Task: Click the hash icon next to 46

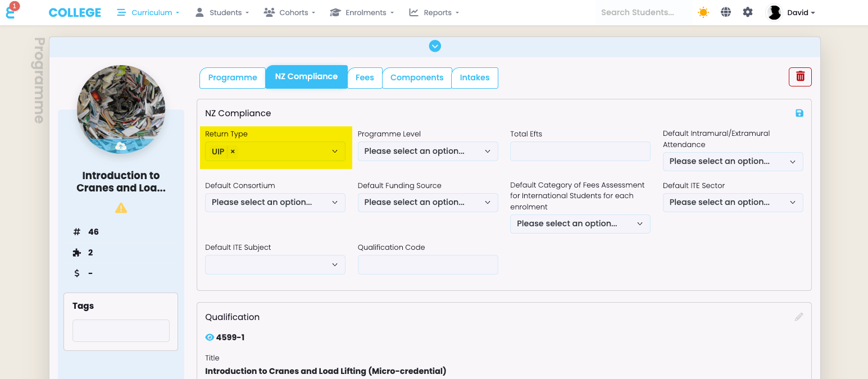Action: [77, 232]
